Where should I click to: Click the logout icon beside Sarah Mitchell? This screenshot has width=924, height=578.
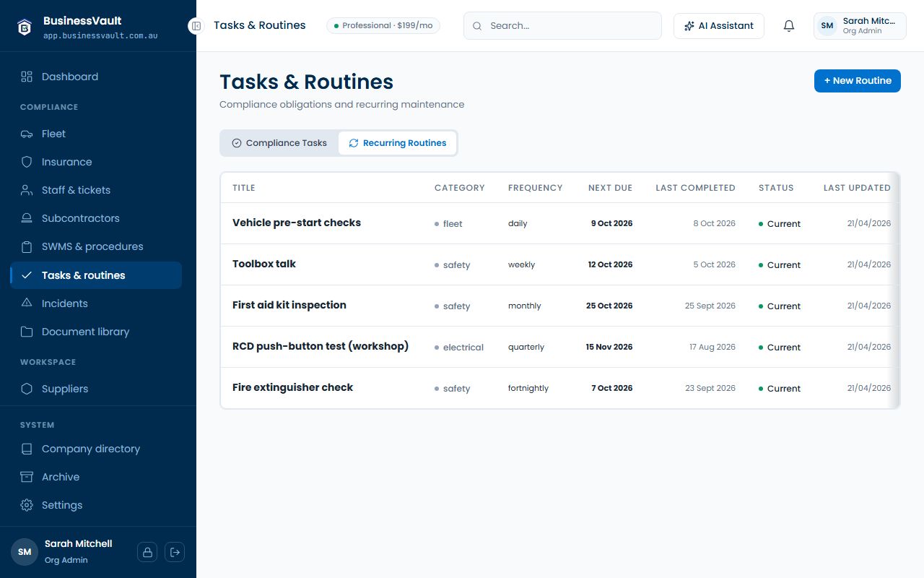point(175,552)
